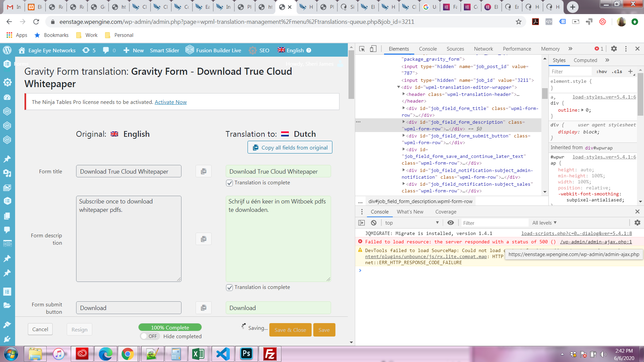The width and height of the screenshot is (644, 362).
Task: Open Visual Studio Code from the taskbar
Action: pyautogui.click(x=223, y=354)
